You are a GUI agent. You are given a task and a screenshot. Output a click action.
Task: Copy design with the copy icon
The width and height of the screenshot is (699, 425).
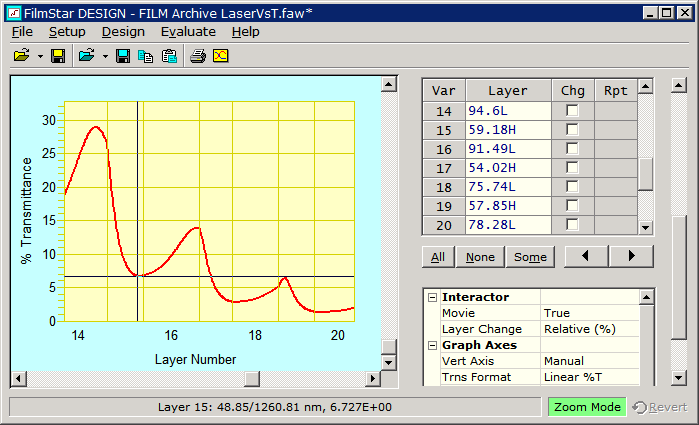tap(145, 56)
